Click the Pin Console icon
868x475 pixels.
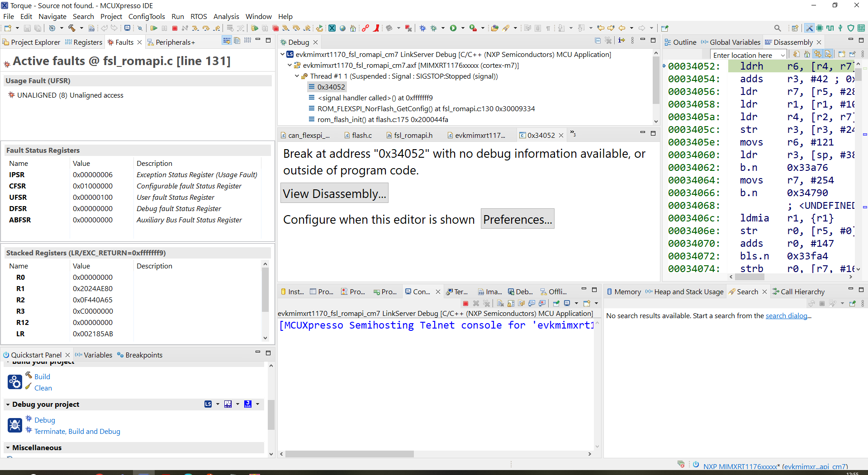click(556, 303)
